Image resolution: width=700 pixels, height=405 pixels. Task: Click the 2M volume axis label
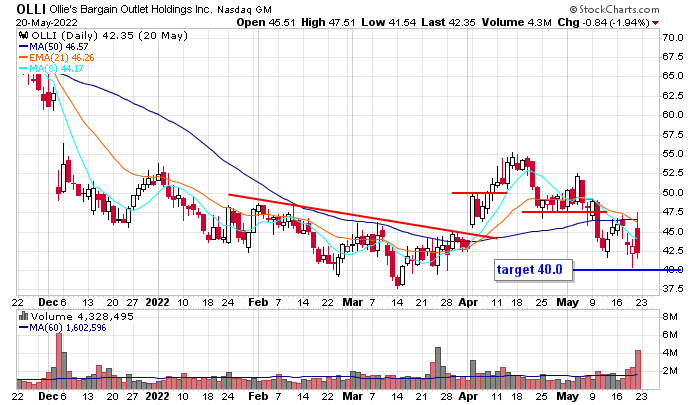(x=670, y=371)
